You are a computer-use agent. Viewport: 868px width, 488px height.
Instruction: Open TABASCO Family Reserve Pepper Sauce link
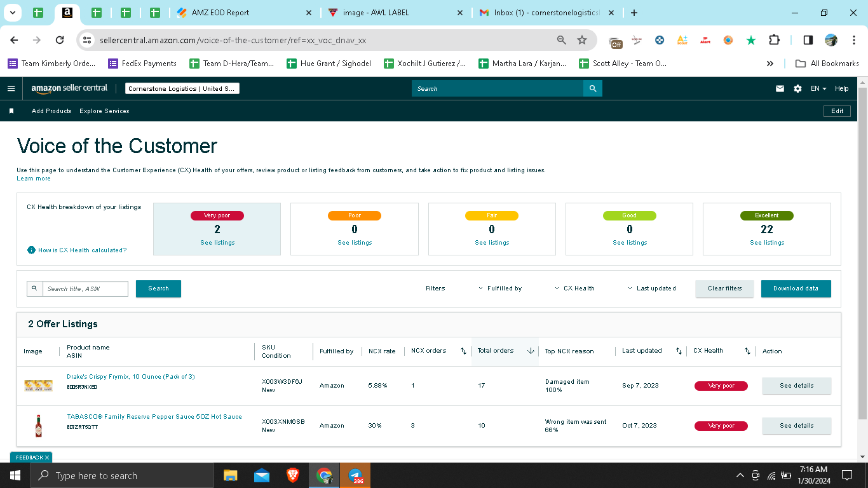point(154,417)
